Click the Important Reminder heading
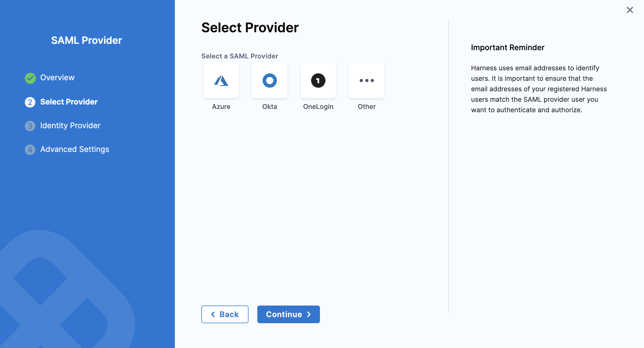The image size is (644, 348). coord(507,47)
